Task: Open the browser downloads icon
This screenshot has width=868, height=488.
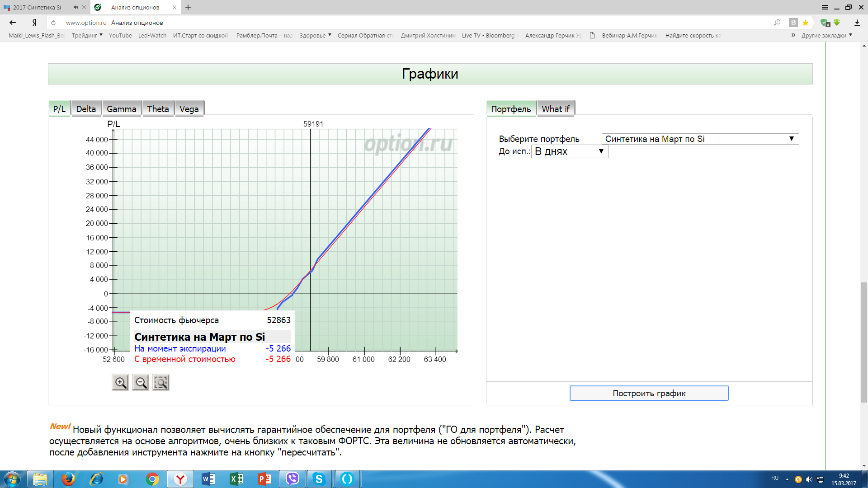Action: coord(857,23)
